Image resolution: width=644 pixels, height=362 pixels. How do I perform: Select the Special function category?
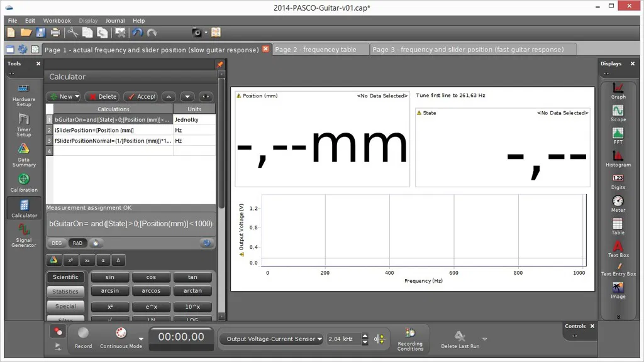65,306
